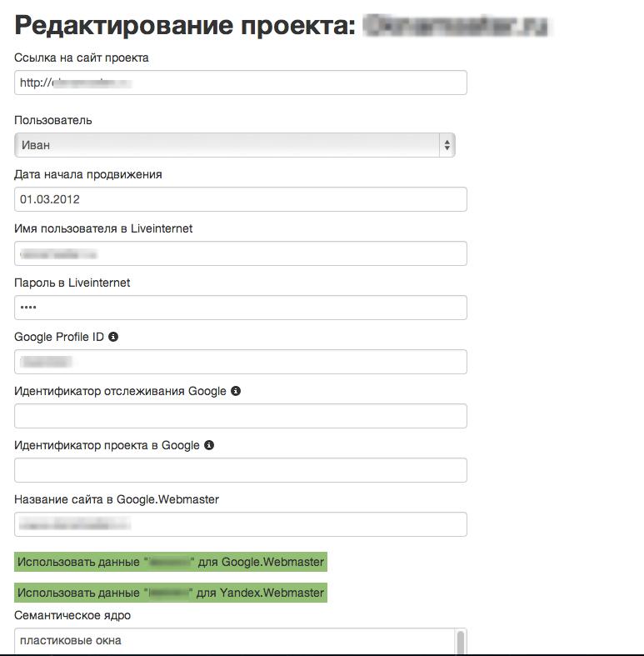Click the Семантическое ядро text area scrollbar
Image resolution: width=644 pixels, height=656 pixels.
click(459, 642)
